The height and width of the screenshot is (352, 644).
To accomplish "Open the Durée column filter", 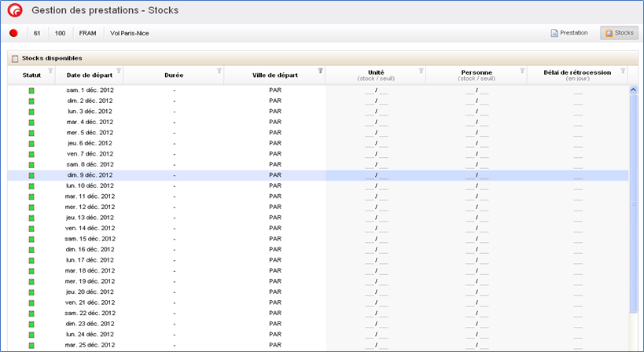I will [x=219, y=71].
